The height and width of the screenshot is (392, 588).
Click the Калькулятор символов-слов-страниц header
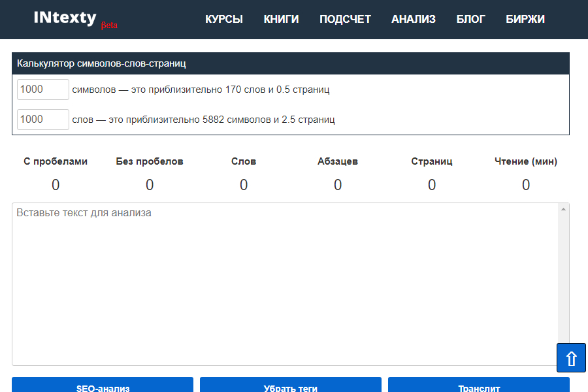102,64
